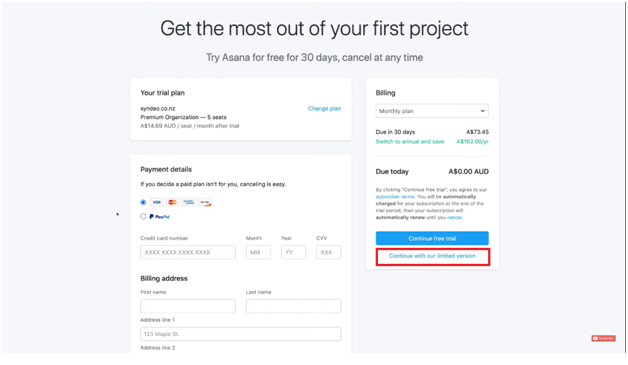The width and height of the screenshot is (628, 365).
Task: Click the cancel link in billing terms
Action: click(x=454, y=218)
